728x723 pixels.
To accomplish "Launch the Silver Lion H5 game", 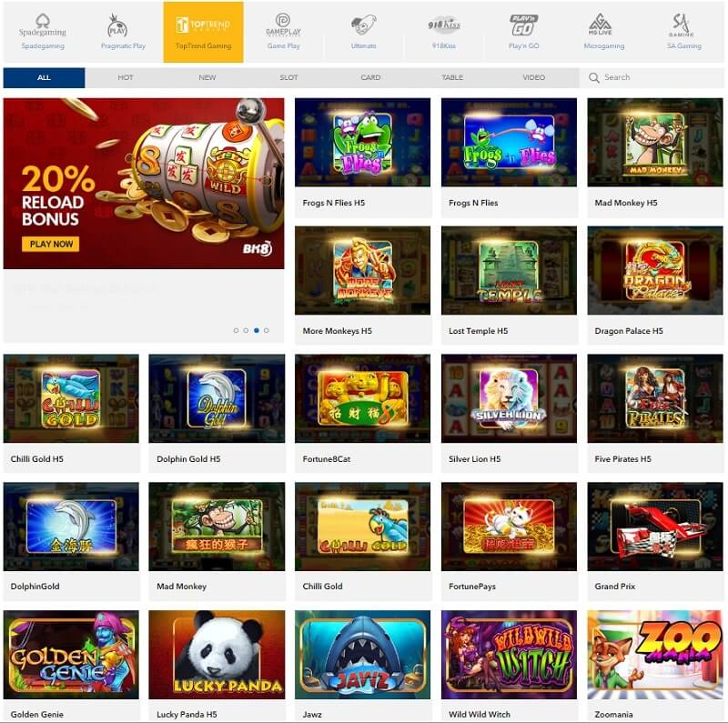I will click(509, 398).
